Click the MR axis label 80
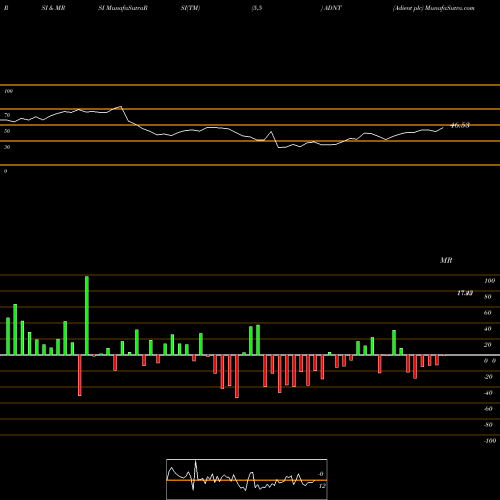Image resolution: width=500 pixels, height=500 pixels. [x=488, y=297]
